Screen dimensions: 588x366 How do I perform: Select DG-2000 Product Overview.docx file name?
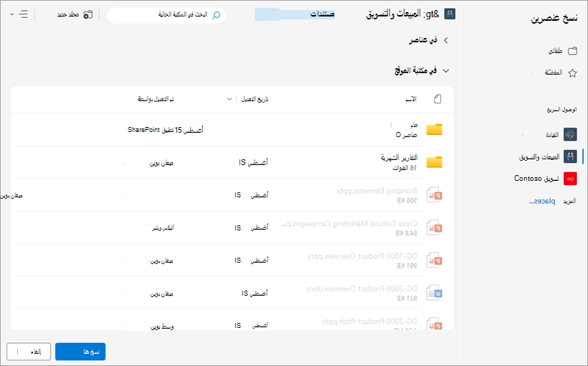(361, 288)
